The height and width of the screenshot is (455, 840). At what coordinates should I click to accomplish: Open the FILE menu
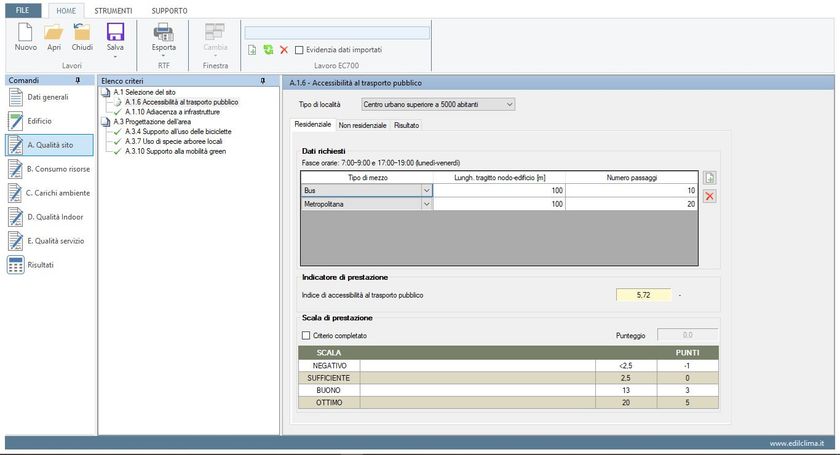[23, 10]
